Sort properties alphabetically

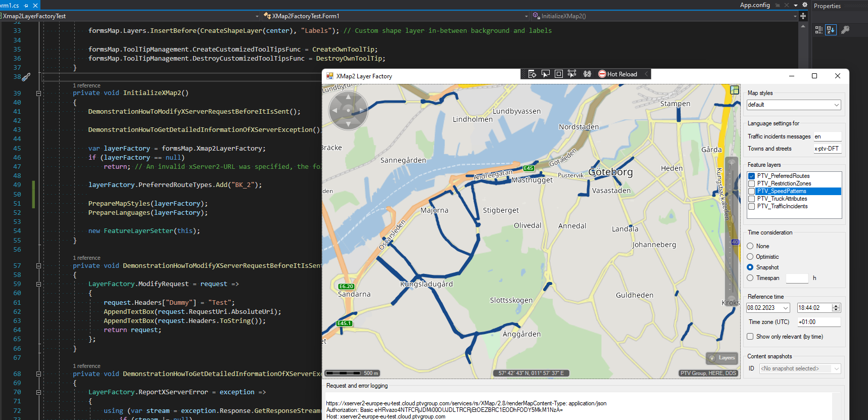click(831, 30)
